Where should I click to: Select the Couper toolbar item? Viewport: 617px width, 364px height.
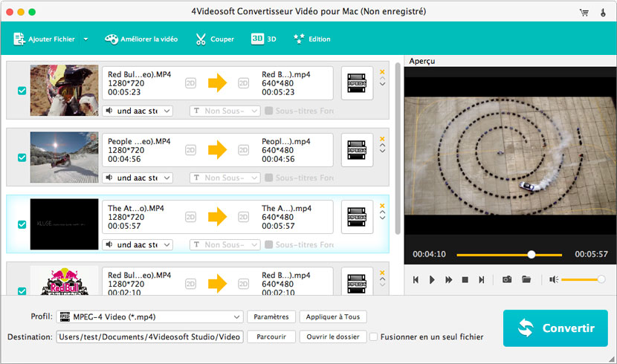pyautogui.click(x=214, y=39)
